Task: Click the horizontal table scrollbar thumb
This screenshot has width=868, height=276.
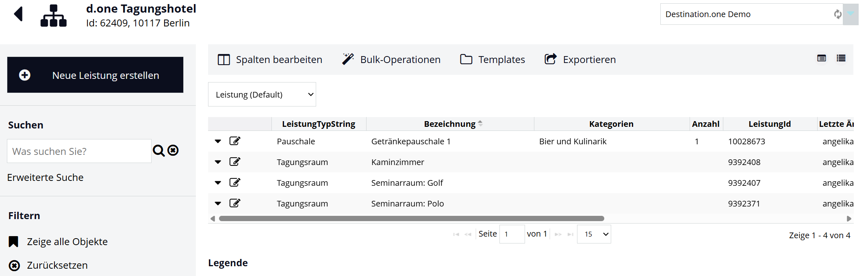Action: point(412,219)
